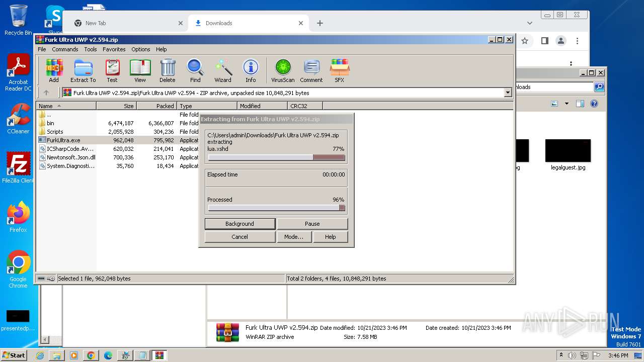Click the Processed total progress bar
This screenshot has width=644, height=362.
[x=277, y=208]
